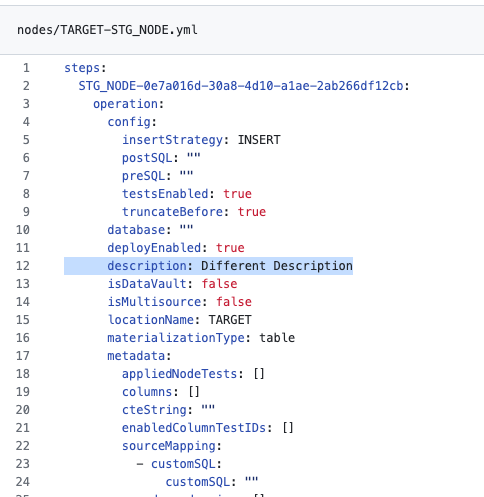
Task: Click the materializationType key
Action: 176,338
